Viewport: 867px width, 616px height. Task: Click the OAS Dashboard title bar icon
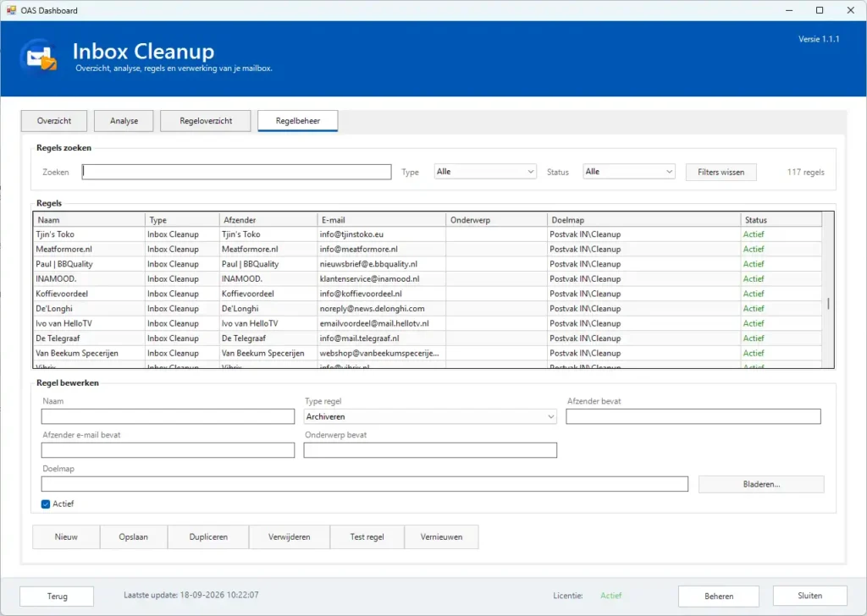pos(11,10)
